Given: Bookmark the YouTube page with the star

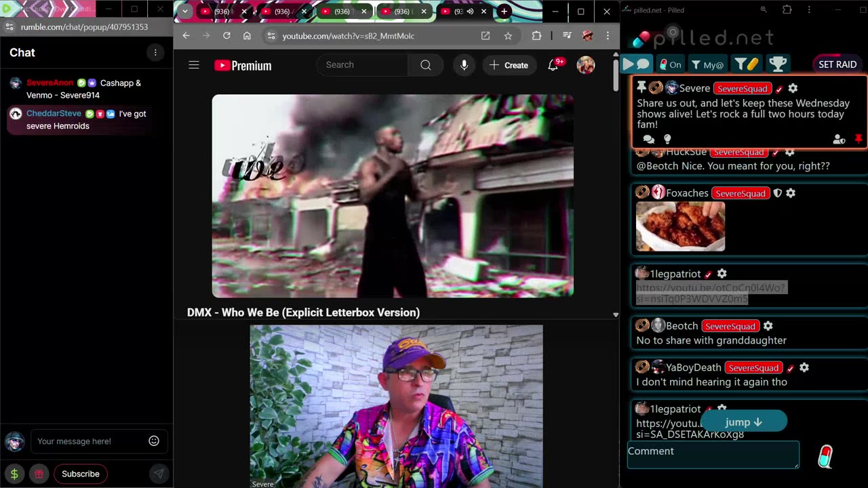Looking at the screenshot, I should (508, 36).
